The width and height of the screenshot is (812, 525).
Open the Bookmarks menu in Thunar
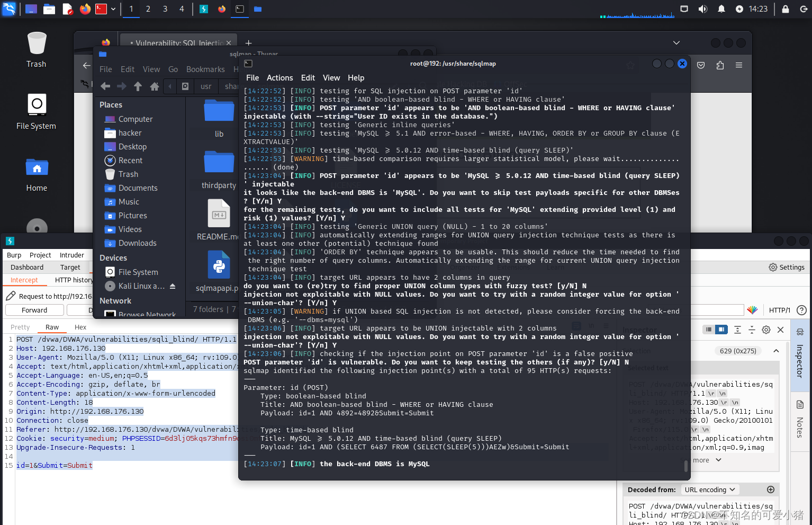tap(205, 69)
